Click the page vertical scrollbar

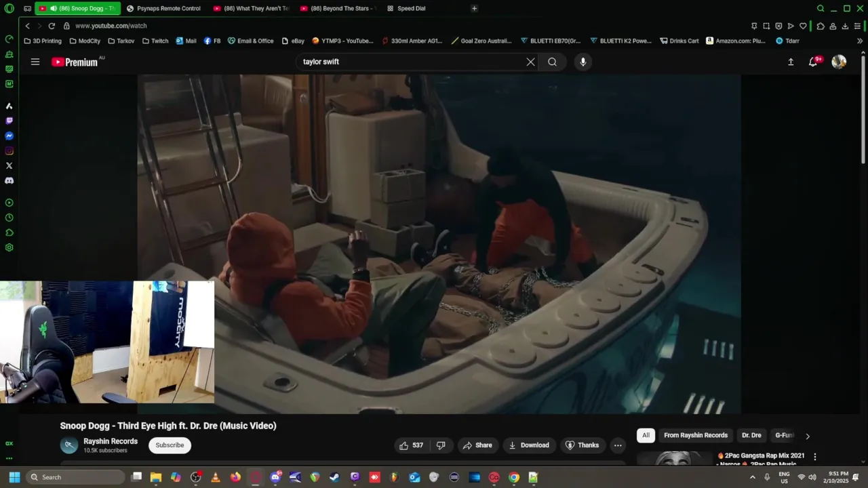point(863,108)
